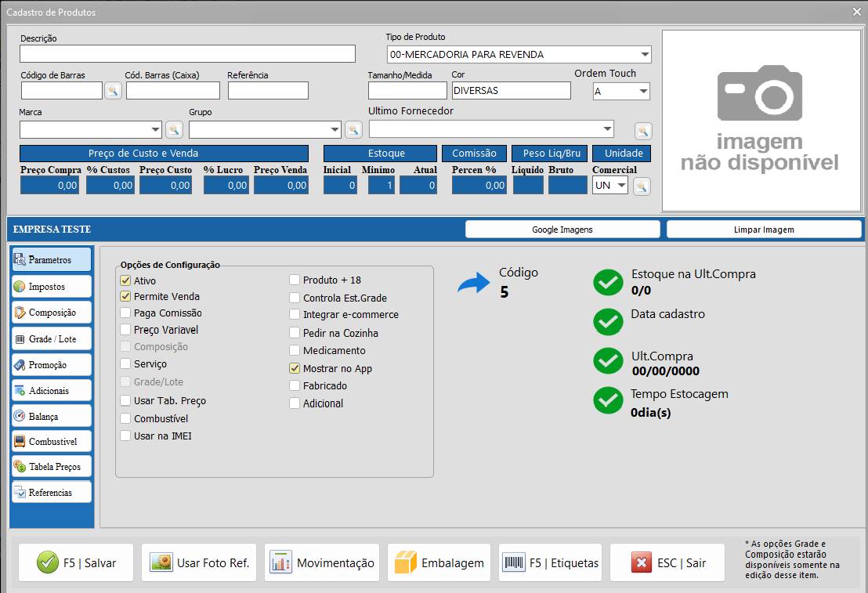Enable Integrar e-commerce checkbox
The height and width of the screenshot is (593, 868).
tap(295, 314)
